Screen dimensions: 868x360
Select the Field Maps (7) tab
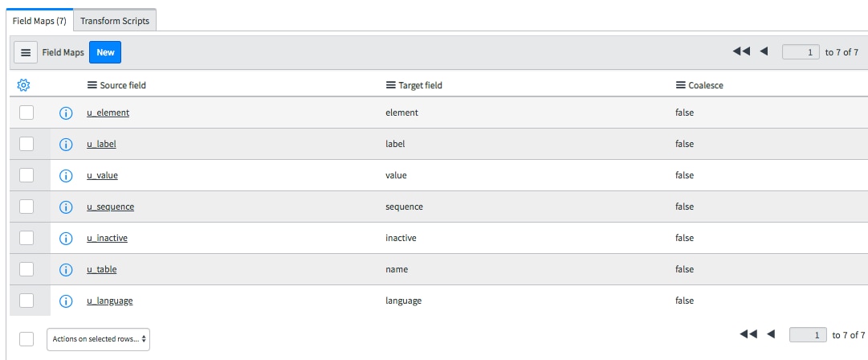point(39,21)
